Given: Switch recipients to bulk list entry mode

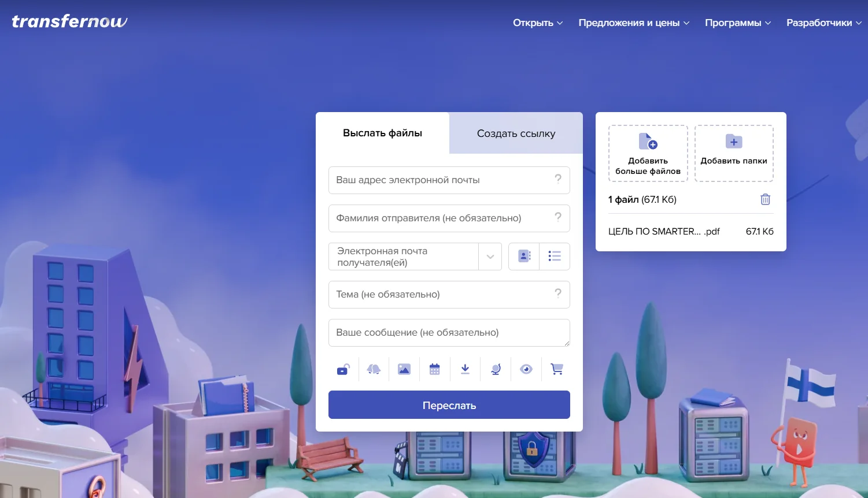Looking at the screenshot, I should tap(555, 257).
